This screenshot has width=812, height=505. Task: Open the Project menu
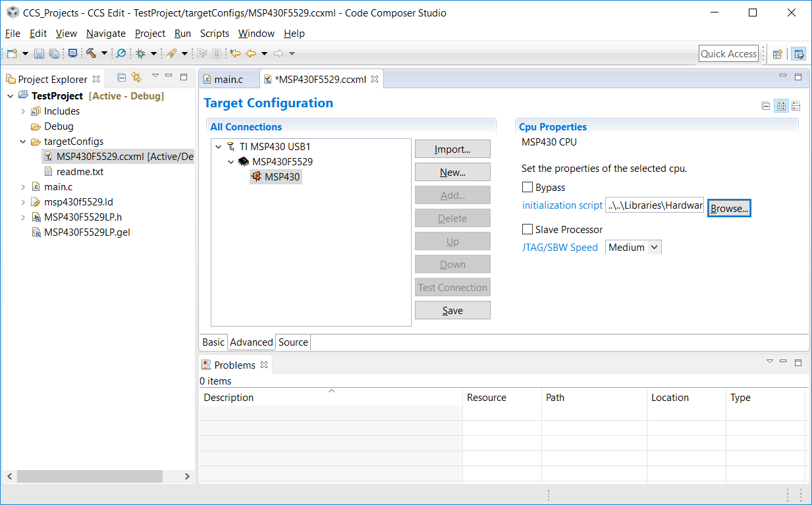[150, 33]
